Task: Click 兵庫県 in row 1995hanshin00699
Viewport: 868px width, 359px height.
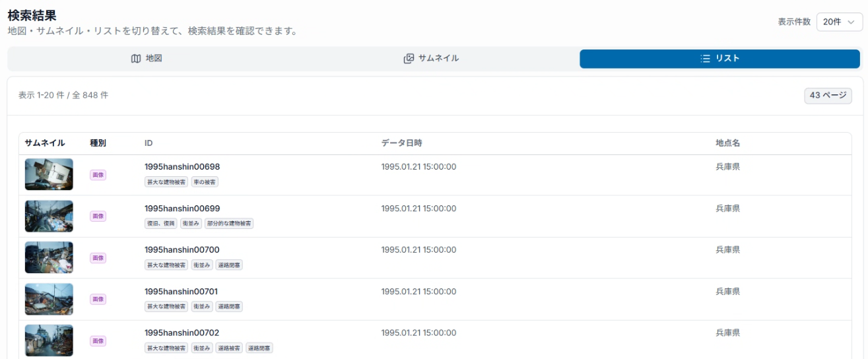Action: coord(728,209)
